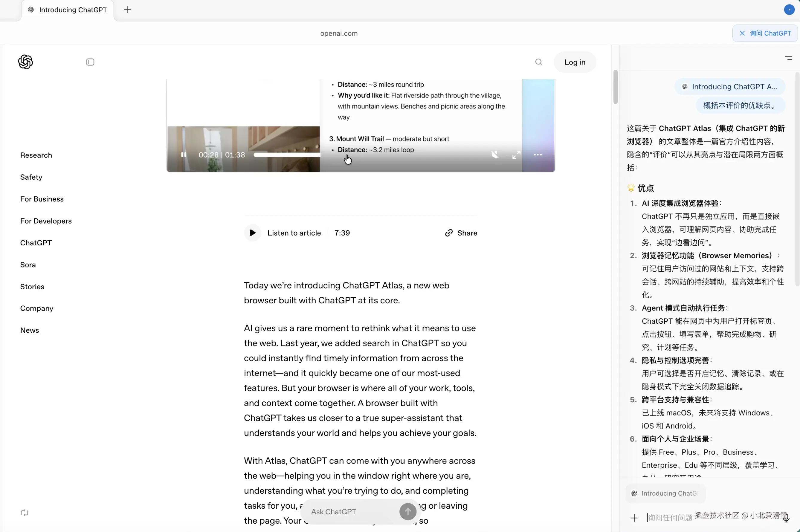Open the site search magnifier icon

538,62
